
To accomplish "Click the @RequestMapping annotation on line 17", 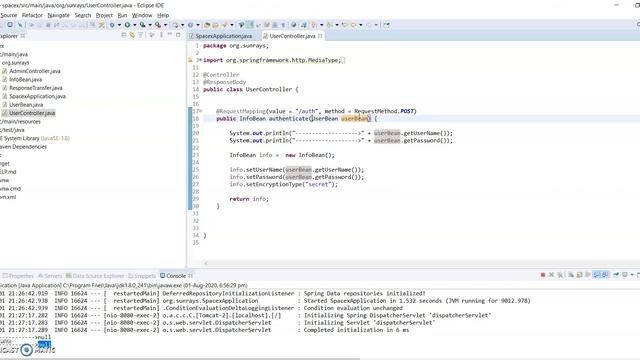I will [240, 111].
